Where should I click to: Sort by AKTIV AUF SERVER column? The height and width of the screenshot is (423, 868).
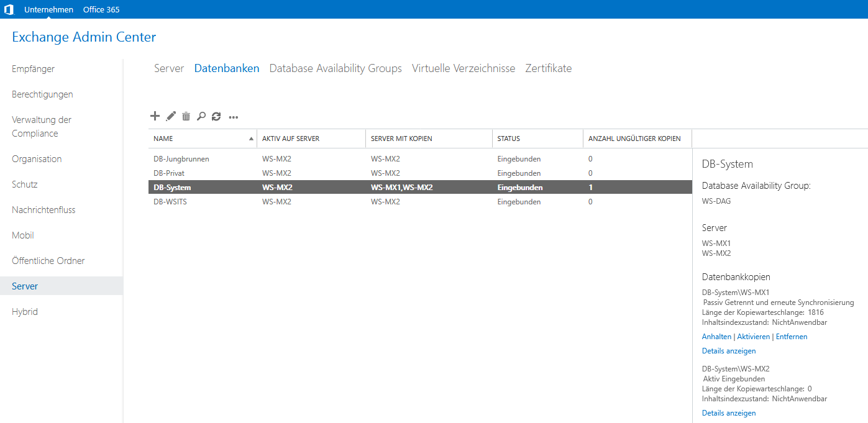click(x=311, y=139)
